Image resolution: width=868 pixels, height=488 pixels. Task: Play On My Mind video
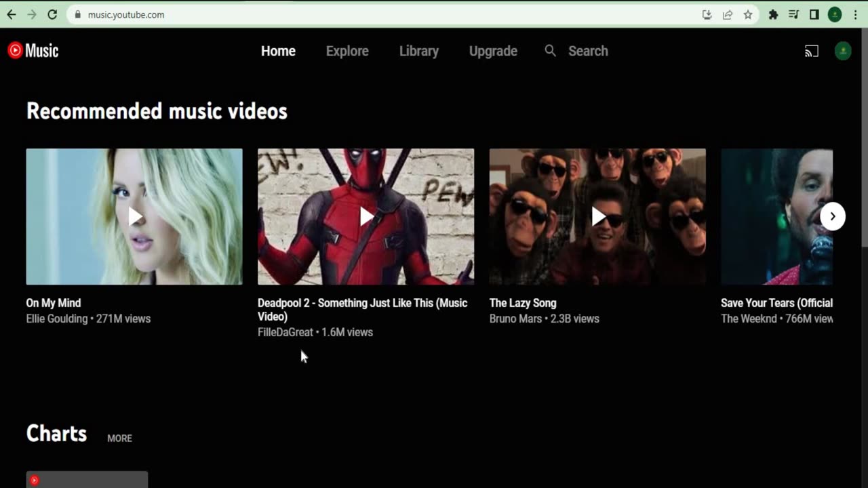134,217
